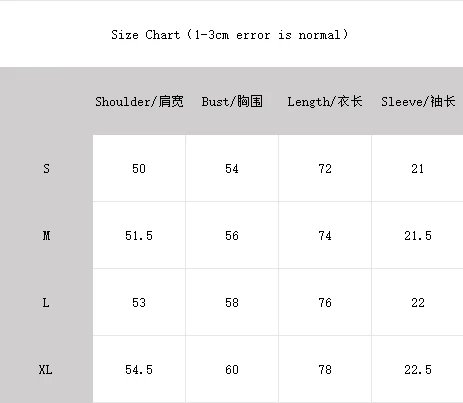Click the XL bust value 60
The image size is (463, 403).
coord(232,370)
